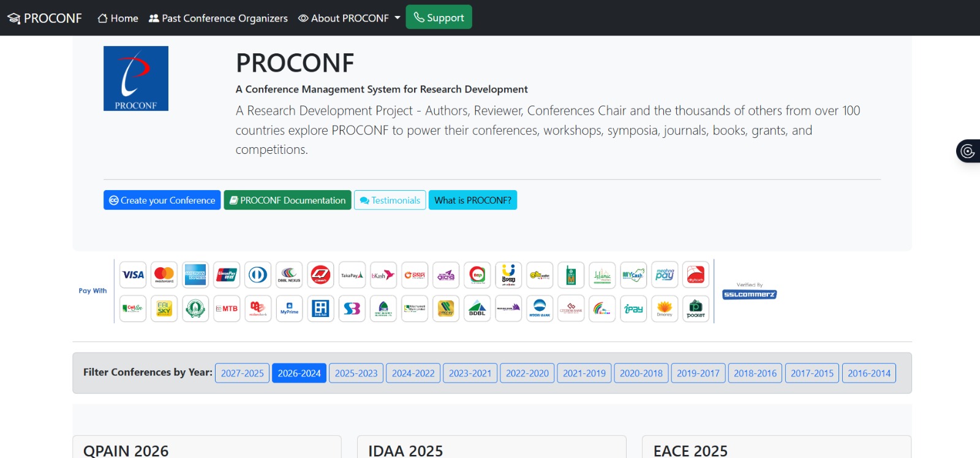Filter conferences by 2024-2022
980x458 pixels.
[x=413, y=373]
